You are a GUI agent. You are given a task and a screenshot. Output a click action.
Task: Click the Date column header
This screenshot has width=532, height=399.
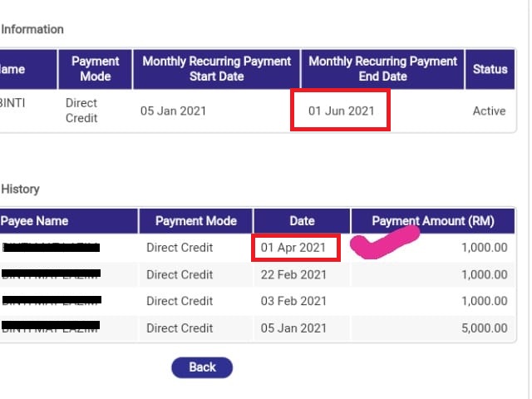coord(302,221)
